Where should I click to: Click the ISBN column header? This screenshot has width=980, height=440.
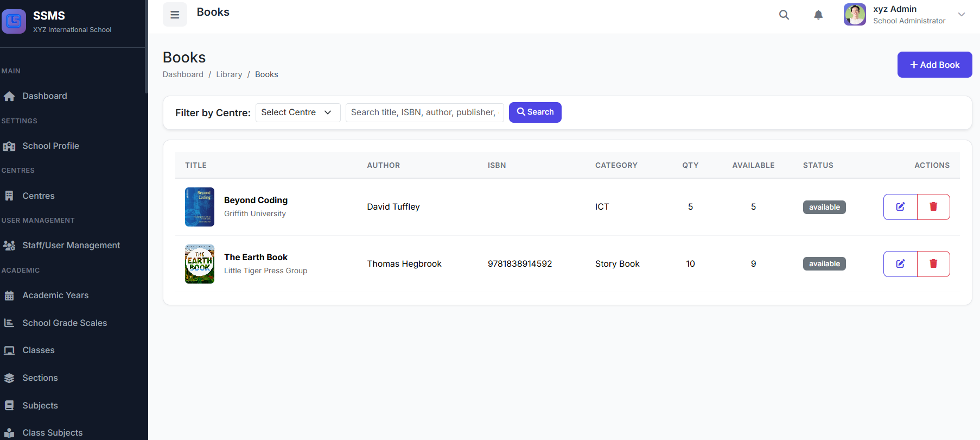[497, 165]
